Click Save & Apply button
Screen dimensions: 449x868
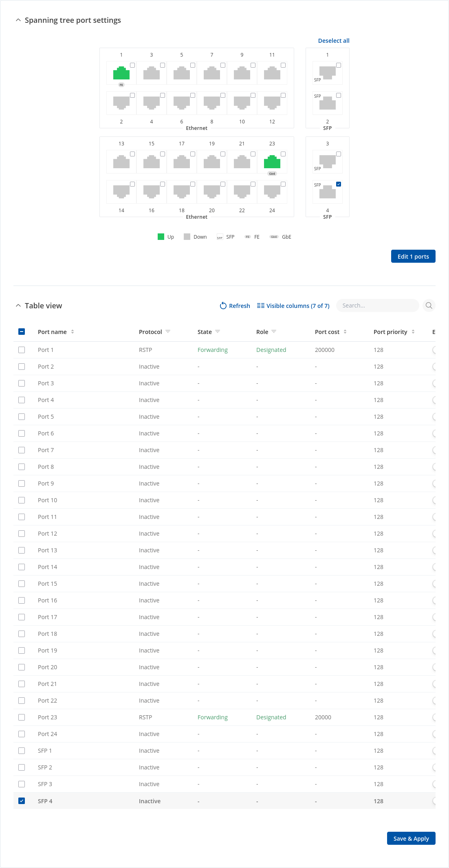[x=411, y=838]
